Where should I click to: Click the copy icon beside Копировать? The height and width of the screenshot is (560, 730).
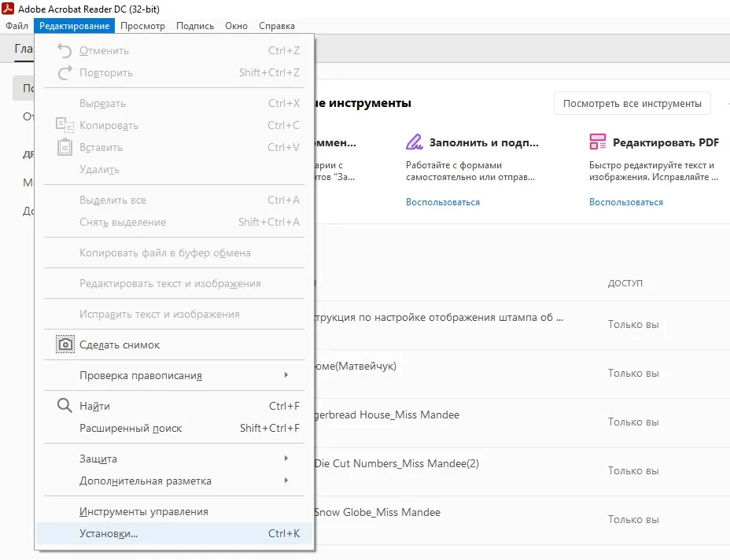tap(65, 125)
